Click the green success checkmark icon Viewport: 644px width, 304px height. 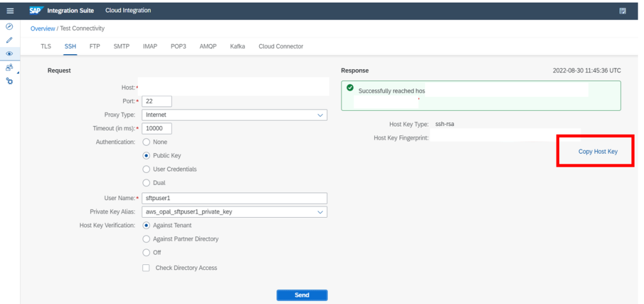click(x=350, y=88)
